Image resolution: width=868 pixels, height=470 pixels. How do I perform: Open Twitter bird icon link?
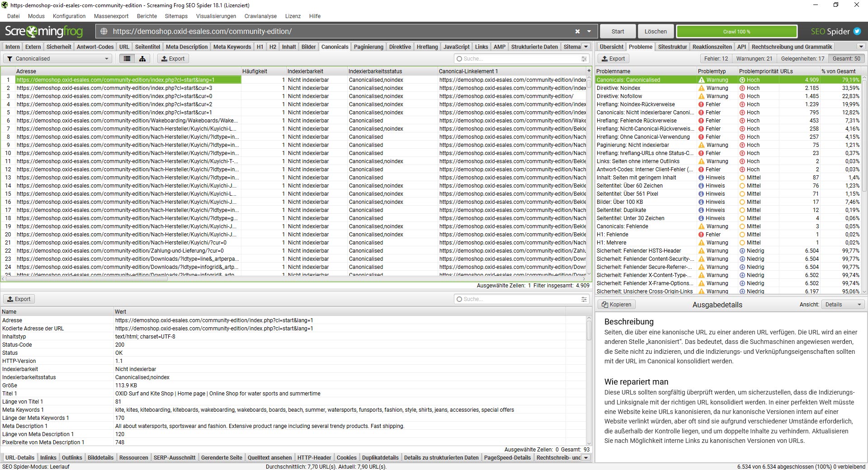857,32
